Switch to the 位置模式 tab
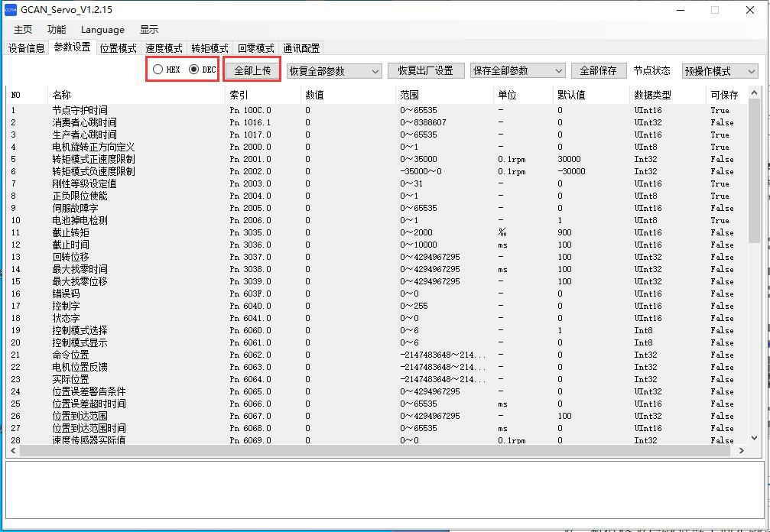This screenshot has height=532, width=770. 118,48
